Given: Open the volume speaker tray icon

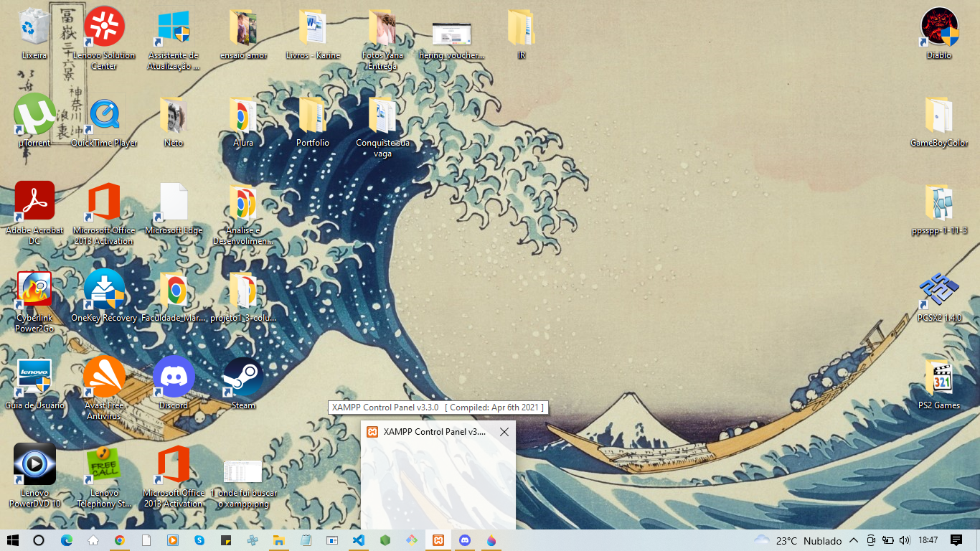Looking at the screenshot, I should pyautogui.click(x=905, y=540).
